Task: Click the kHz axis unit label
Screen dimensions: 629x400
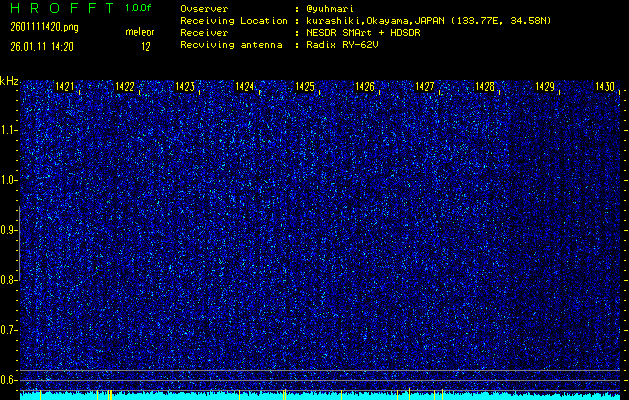Action: 9,80
